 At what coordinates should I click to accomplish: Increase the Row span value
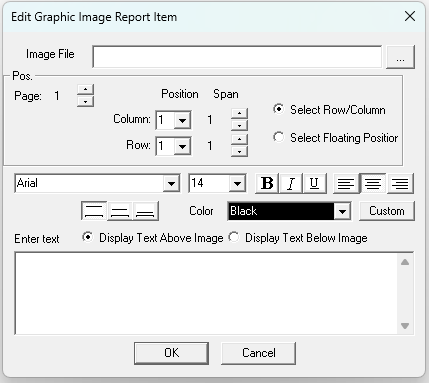[x=239, y=139]
